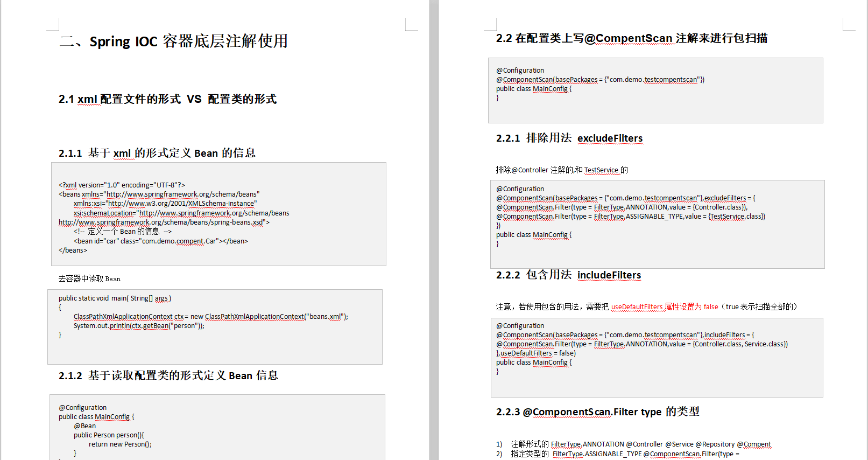This screenshot has height=460, width=868.
Task: Click the closing '</beans>' tag
Action: 73,250
